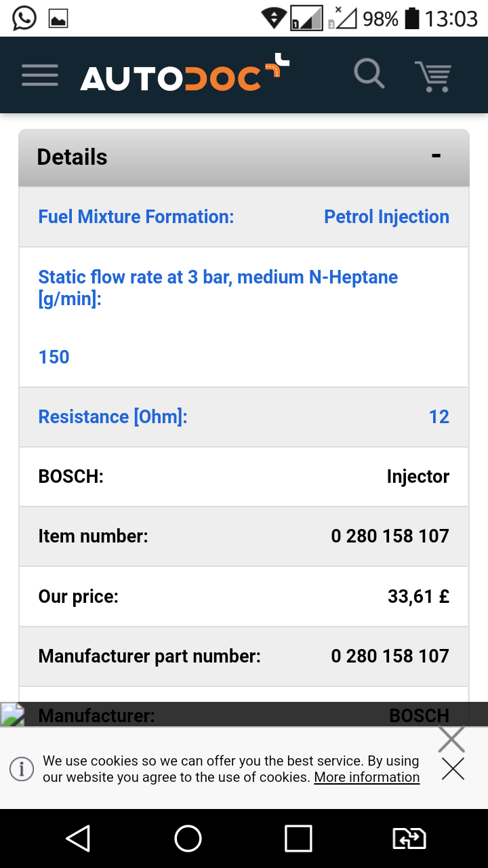Tap the Details panel header
The width and height of the screenshot is (488, 868).
coord(72,157)
